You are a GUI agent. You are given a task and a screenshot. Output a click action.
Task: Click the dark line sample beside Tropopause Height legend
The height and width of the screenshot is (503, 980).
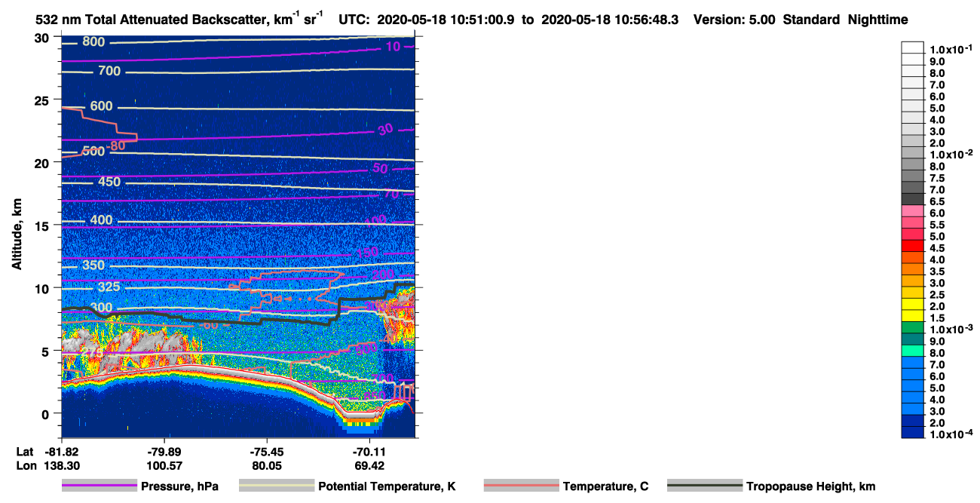pyautogui.click(x=706, y=486)
